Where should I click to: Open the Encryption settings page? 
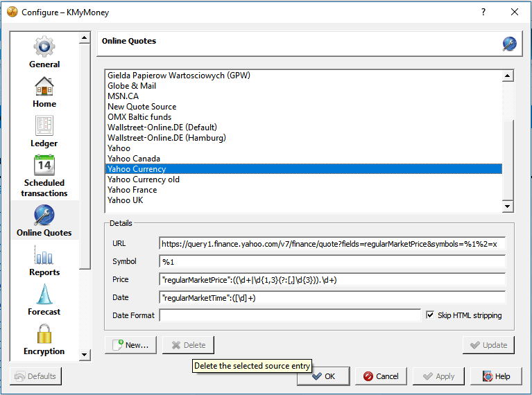44,340
